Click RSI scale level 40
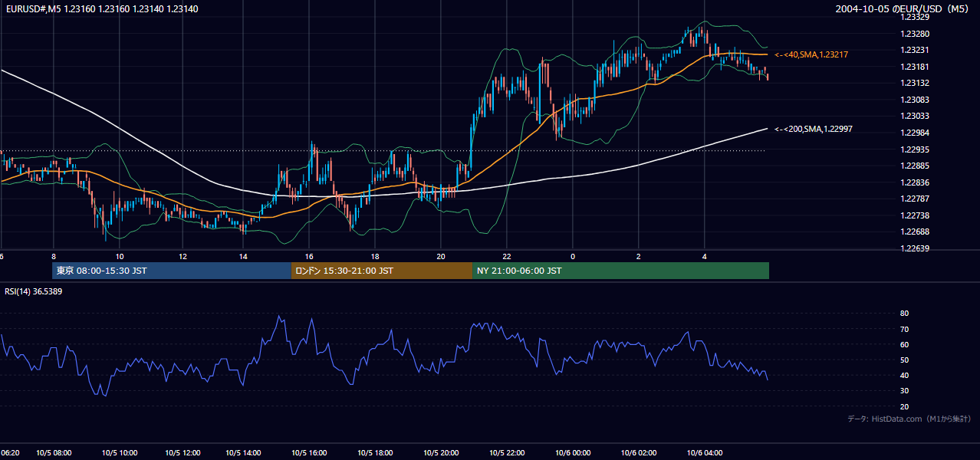The height and width of the screenshot is (460, 980). point(904,375)
